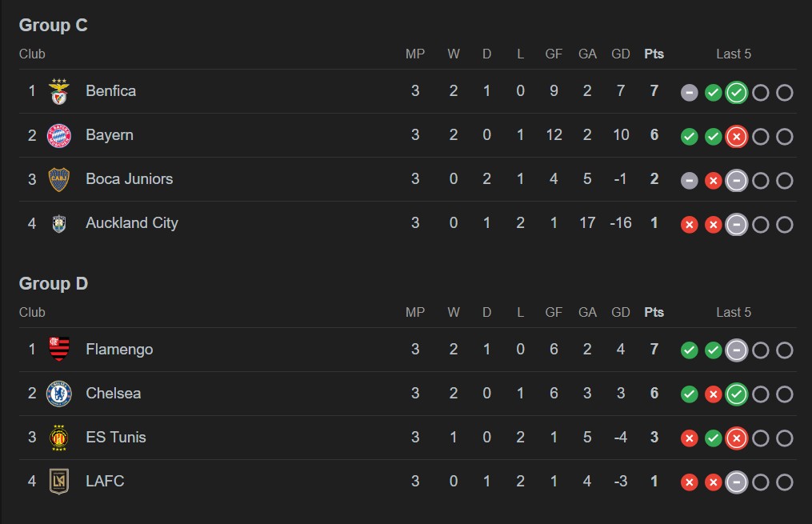Open the Boca Juniors team link
Screen dimensions: 812x524
tap(129, 179)
